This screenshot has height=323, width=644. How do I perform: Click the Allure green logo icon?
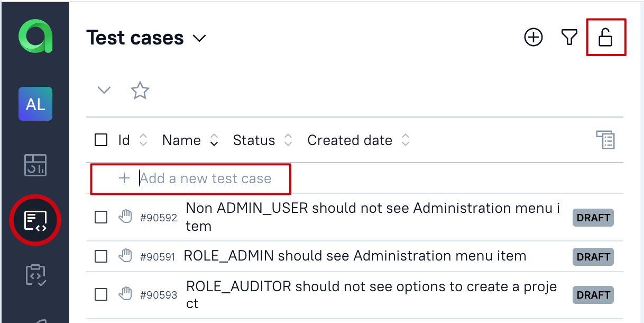(35, 37)
